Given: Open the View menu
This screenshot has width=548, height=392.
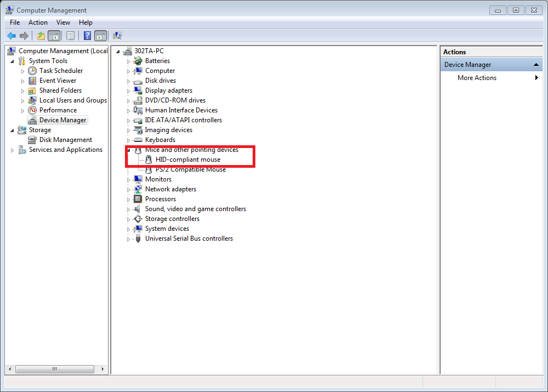Looking at the screenshot, I should [63, 22].
